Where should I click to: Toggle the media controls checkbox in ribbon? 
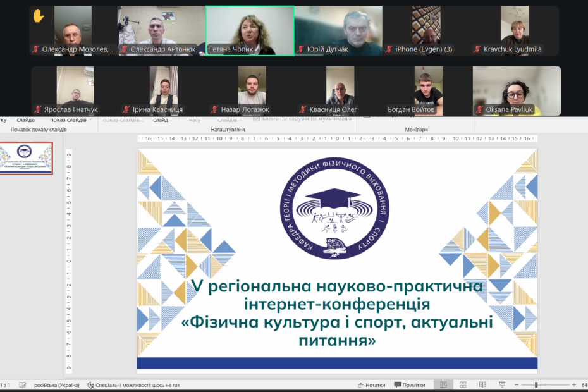257,118
